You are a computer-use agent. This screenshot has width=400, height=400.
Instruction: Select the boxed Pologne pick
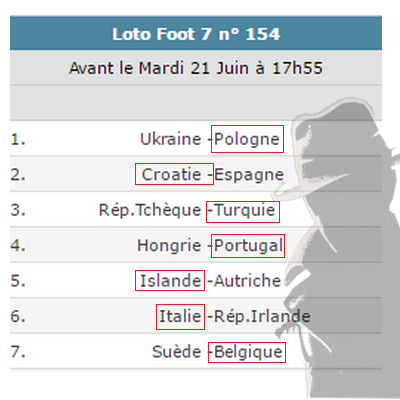pos(247,139)
